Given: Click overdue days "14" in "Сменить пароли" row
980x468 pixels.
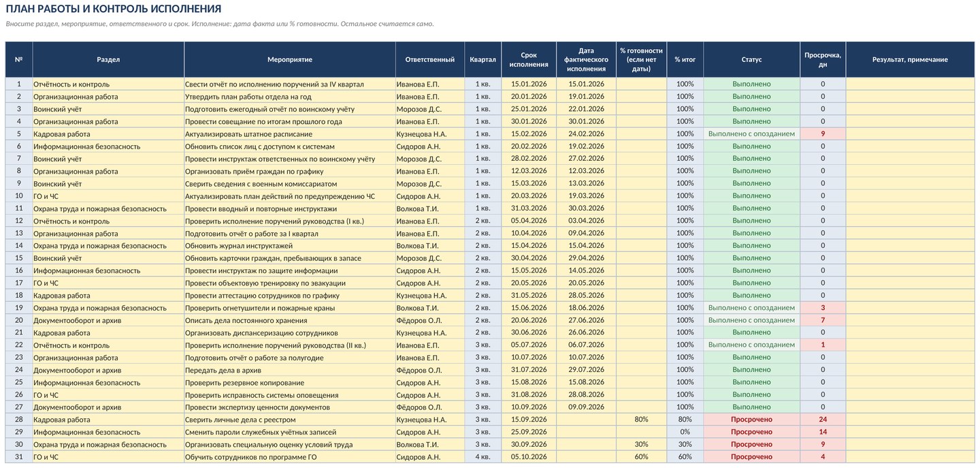Looking at the screenshot, I should [823, 432].
